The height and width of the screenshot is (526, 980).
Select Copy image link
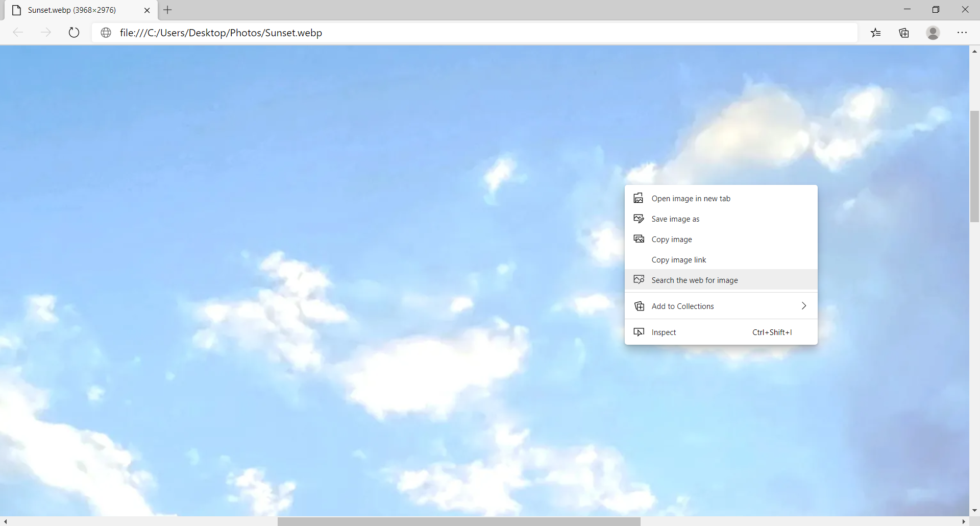679,260
